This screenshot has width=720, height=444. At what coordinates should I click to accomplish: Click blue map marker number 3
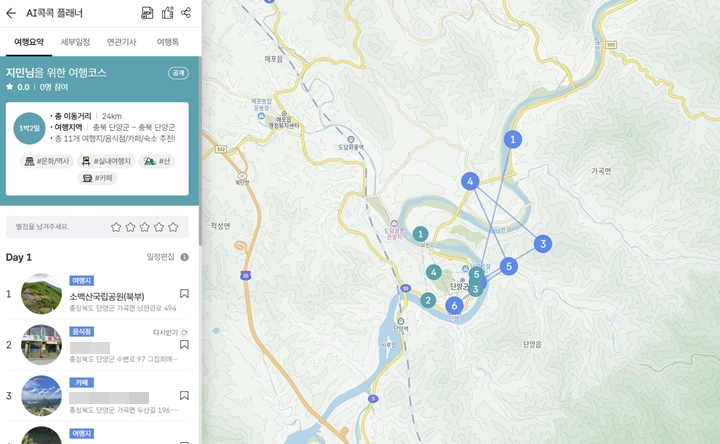click(542, 243)
